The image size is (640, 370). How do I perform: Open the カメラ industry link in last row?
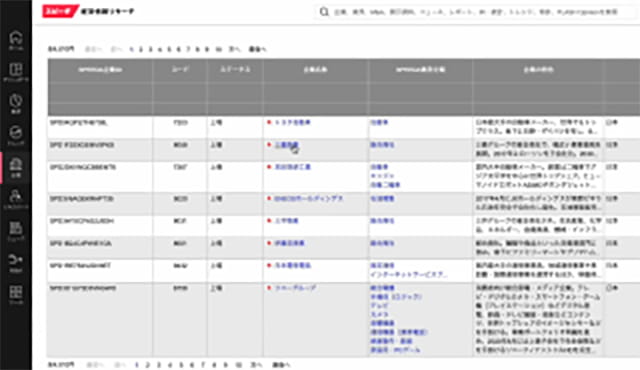coord(379,315)
